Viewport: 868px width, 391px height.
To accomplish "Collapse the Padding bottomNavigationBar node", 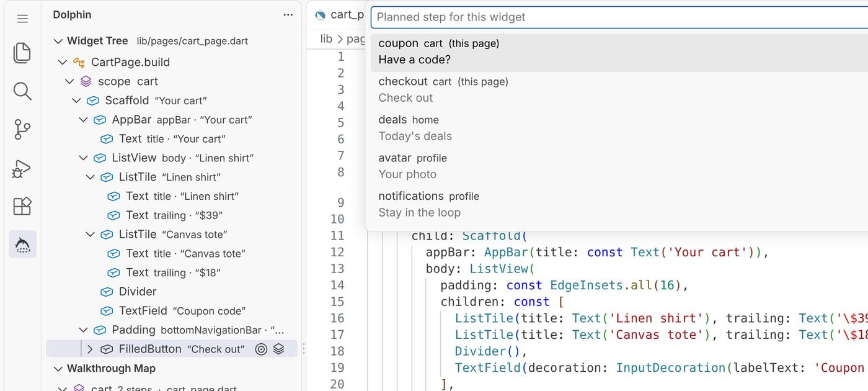I will pos(83,330).
